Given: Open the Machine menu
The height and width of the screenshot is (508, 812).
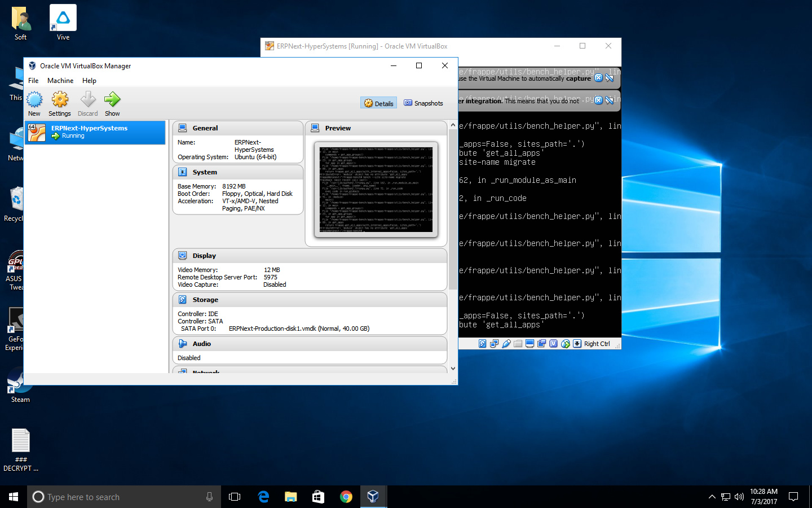Looking at the screenshot, I should (60, 81).
